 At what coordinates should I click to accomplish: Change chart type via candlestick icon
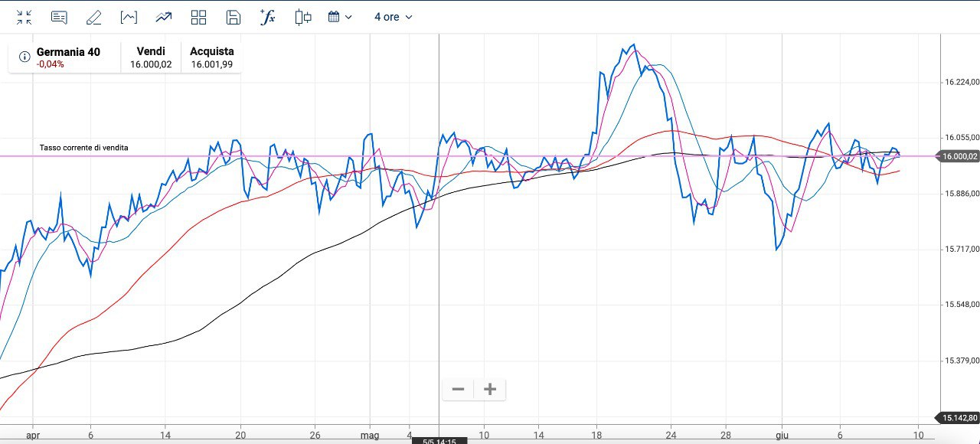coord(303,17)
